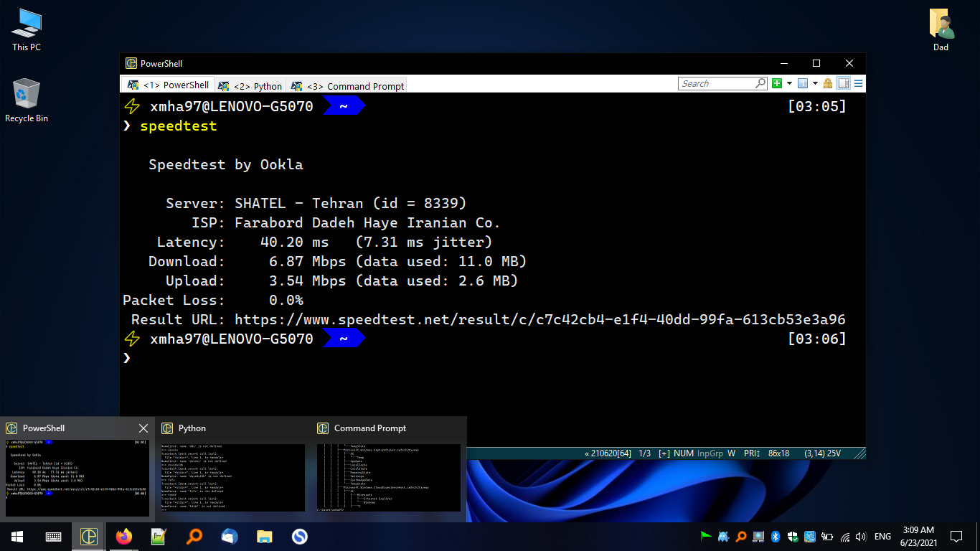Open the new console dropdown arrow

tap(789, 84)
